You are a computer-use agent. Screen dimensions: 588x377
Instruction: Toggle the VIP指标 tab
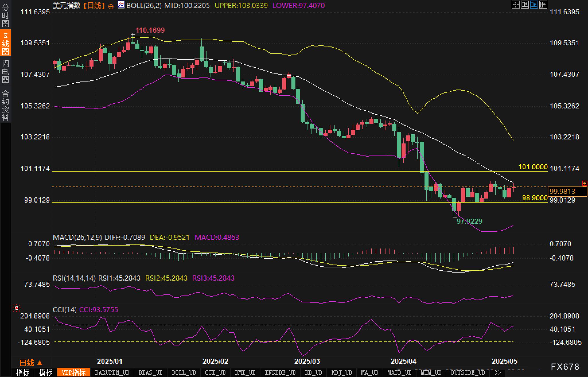coord(74,373)
